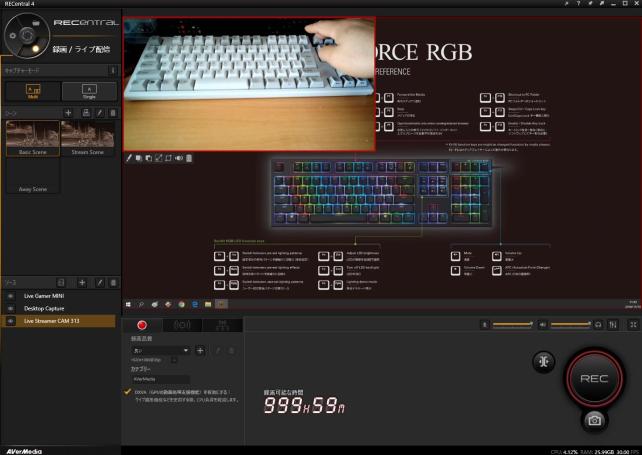This screenshot has height=455, width=642.
Task: Select the Live Gamer MINI source
Action: (x=59, y=296)
